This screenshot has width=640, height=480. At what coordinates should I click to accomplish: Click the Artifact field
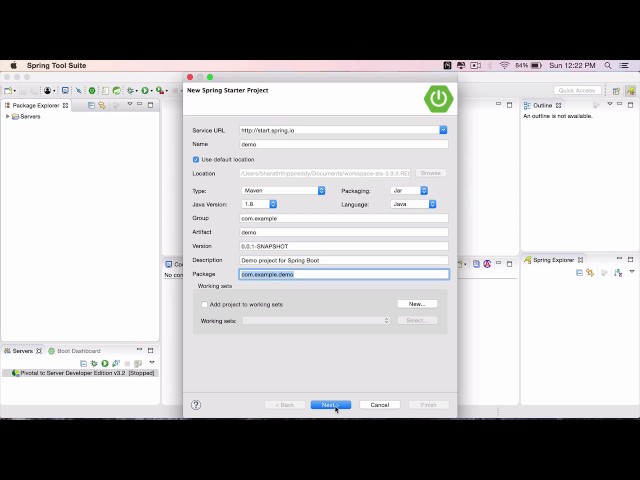click(344, 232)
